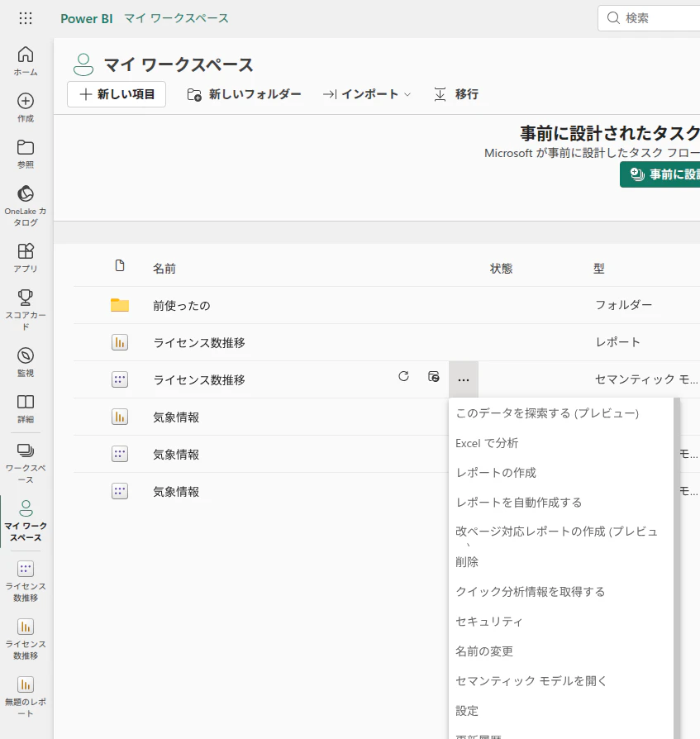Click the first 気象情報 report icon
The image size is (700, 739).
tap(120, 417)
